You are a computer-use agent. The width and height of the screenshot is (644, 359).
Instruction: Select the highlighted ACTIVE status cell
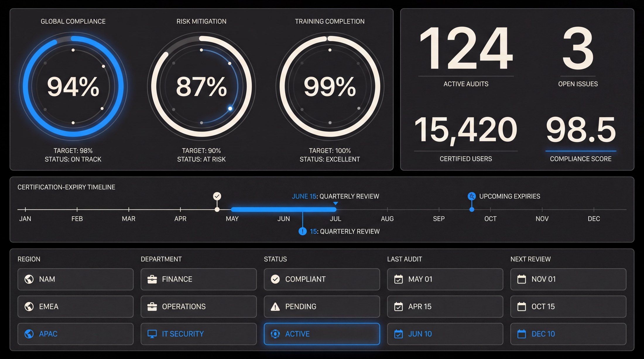click(322, 334)
